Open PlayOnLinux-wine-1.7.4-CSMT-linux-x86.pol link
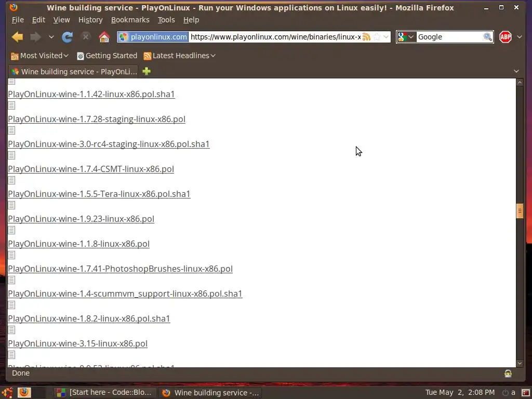532x399 pixels. [91, 169]
